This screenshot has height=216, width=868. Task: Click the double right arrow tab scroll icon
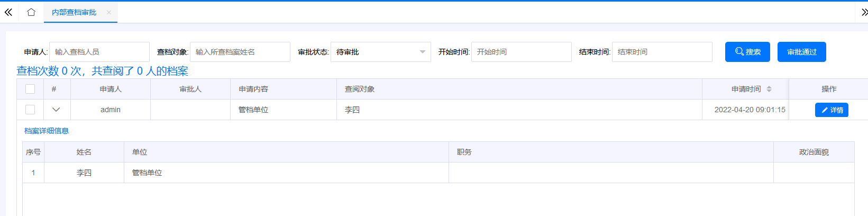click(x=864, y=12)
